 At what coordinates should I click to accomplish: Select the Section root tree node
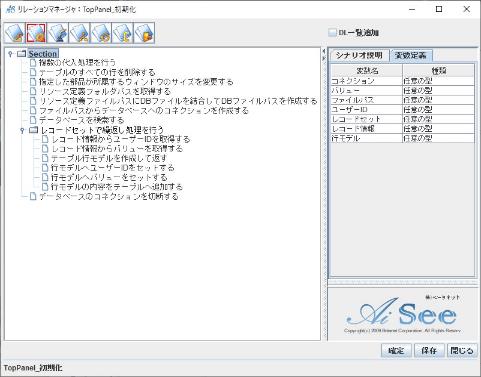[x=43, y=54]
